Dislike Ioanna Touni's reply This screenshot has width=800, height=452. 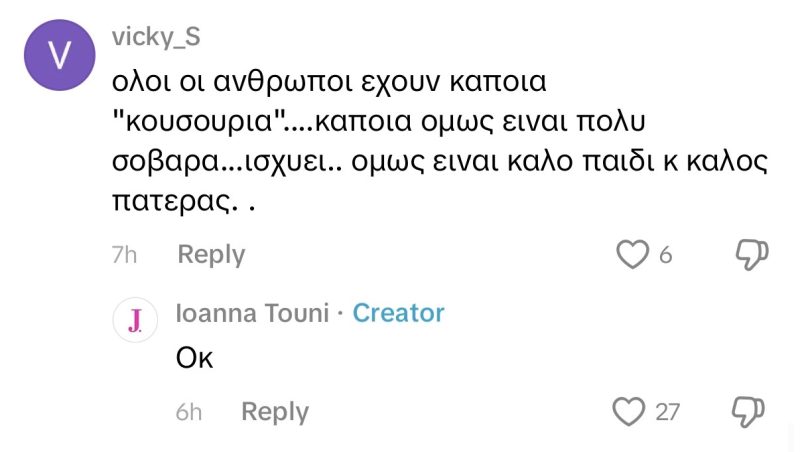[750, 411]
